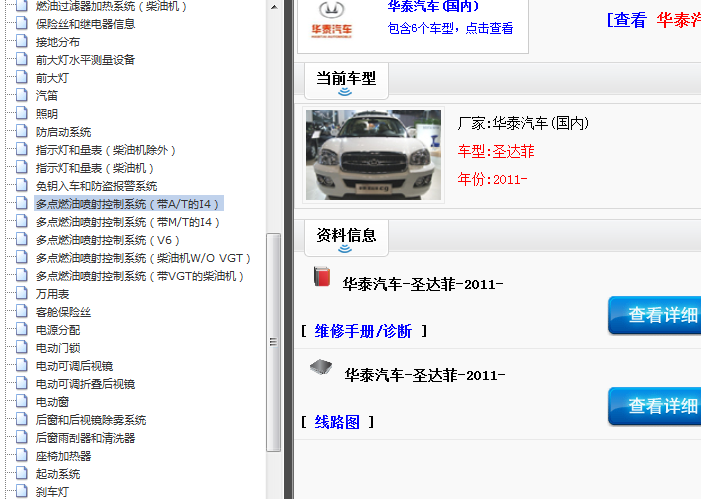
Task: Click 年份:2011- text
Action: point(492,179)
